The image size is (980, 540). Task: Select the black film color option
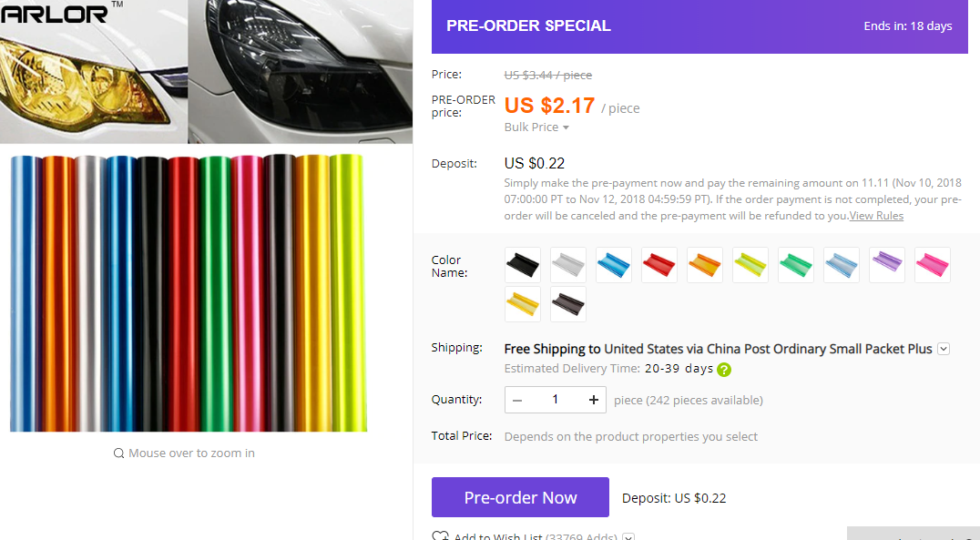[x=523, y=265]
